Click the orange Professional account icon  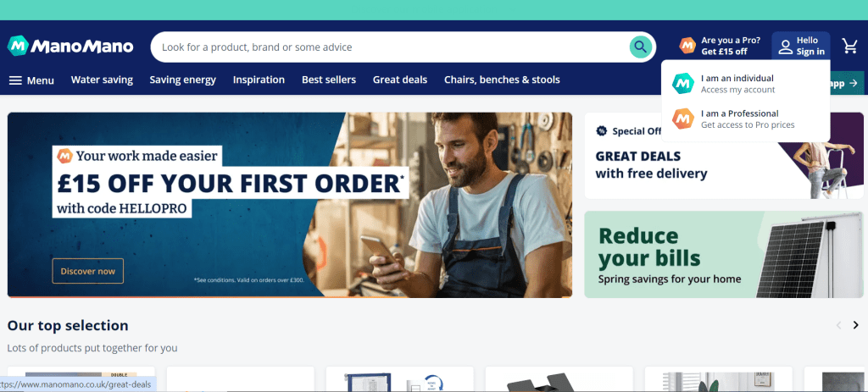tap(683, 119)
